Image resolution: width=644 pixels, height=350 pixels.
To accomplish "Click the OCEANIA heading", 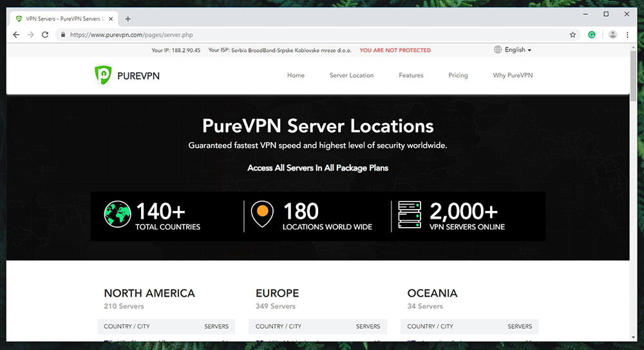I will tap(432, 293).
